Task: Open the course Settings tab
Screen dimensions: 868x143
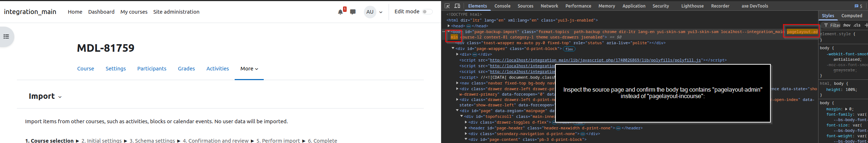Action: tap(116, 69)
